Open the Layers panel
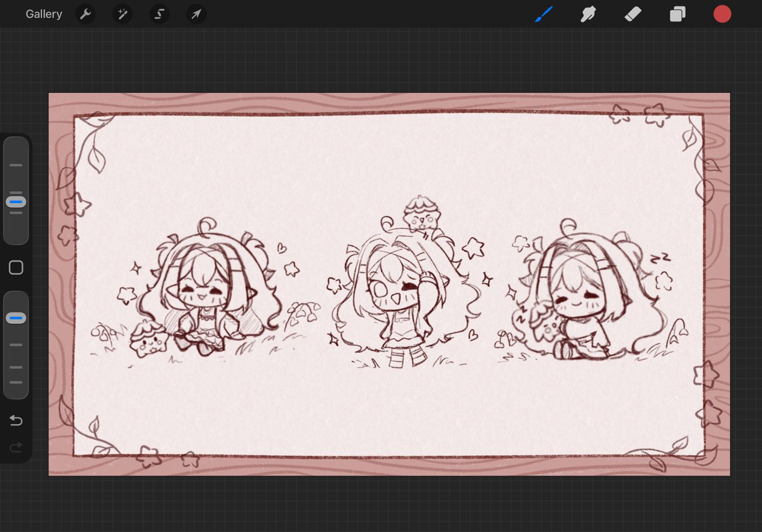The image size is (762, 532). [x=678, y=14]
